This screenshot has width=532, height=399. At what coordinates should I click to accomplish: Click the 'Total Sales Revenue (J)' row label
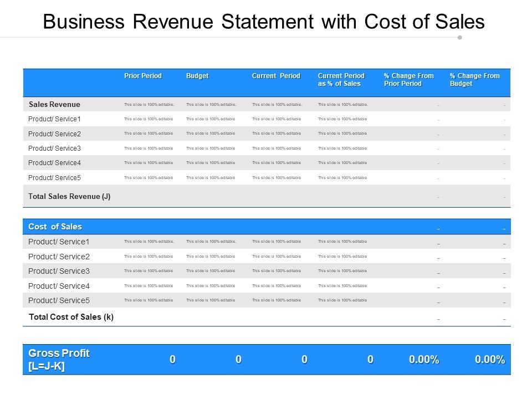pyautogui.click(x=69, y=197)
